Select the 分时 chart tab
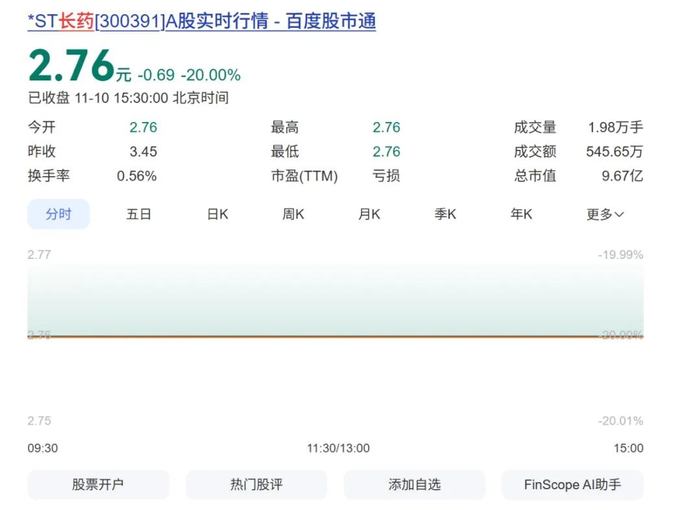700x510 pixels. pyautogui.click(x=58, y=214)
